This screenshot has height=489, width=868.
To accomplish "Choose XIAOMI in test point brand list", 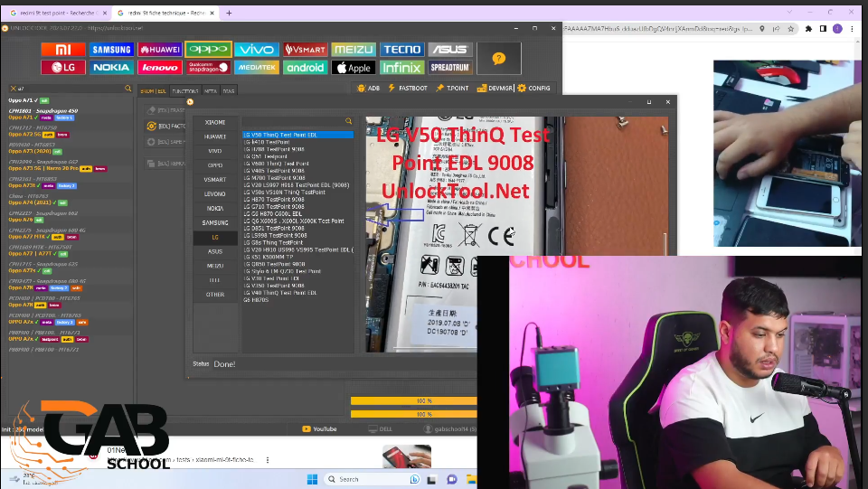I will point(215,122).
